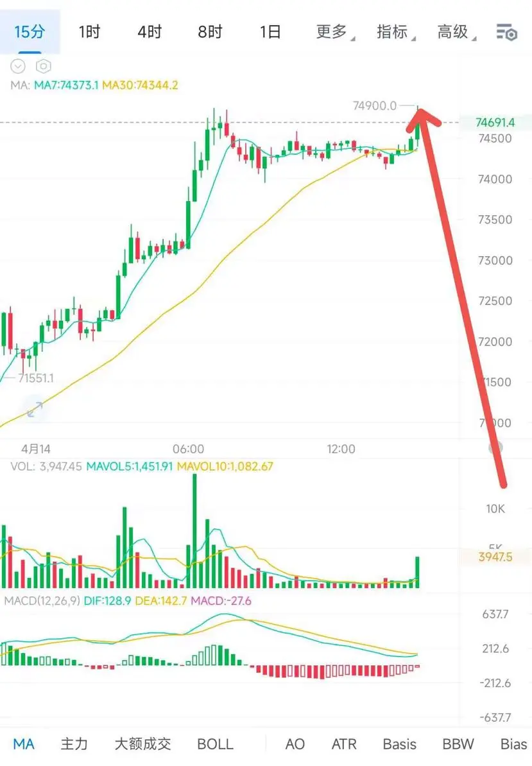Click the 71551.1 low price marker

coord(36,378)
